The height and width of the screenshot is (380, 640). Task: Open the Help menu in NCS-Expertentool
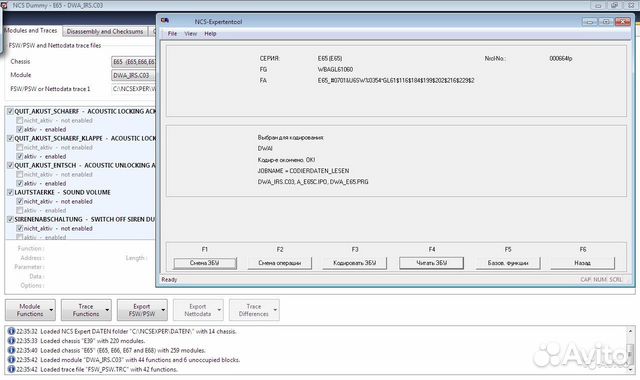[210, 33]
